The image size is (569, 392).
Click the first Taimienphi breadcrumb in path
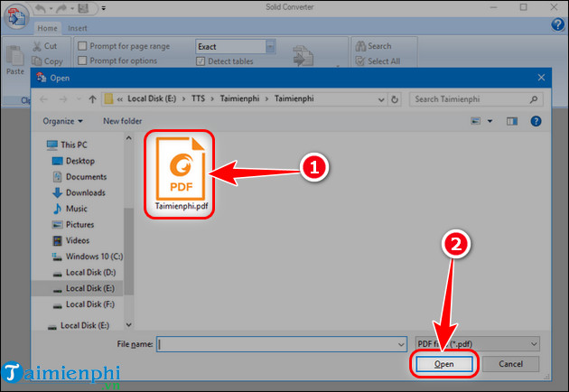point(239,98)
